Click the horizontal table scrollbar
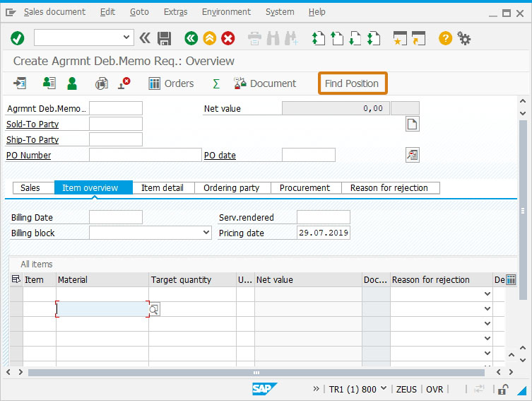The height and width of the screenshot is (401, 532). coord(256,373)
